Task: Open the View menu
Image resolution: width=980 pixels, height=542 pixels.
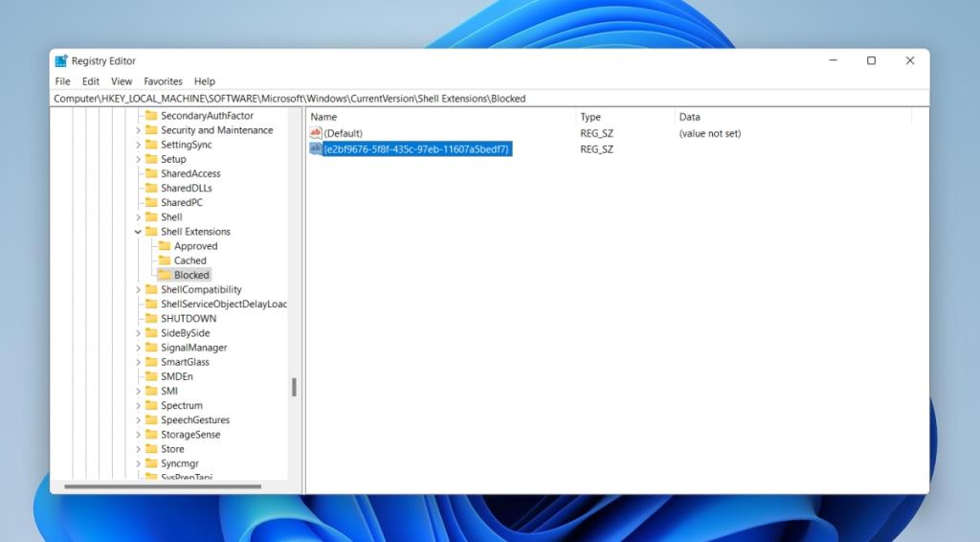Action: 122,81
